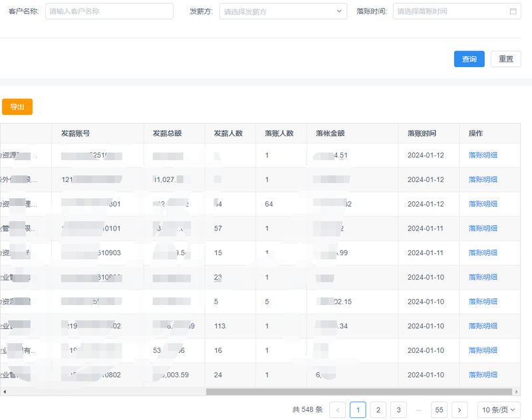This screenshot has height=420, width=532.
Task: Click the blue 查询 button
Action: [469, 59]
